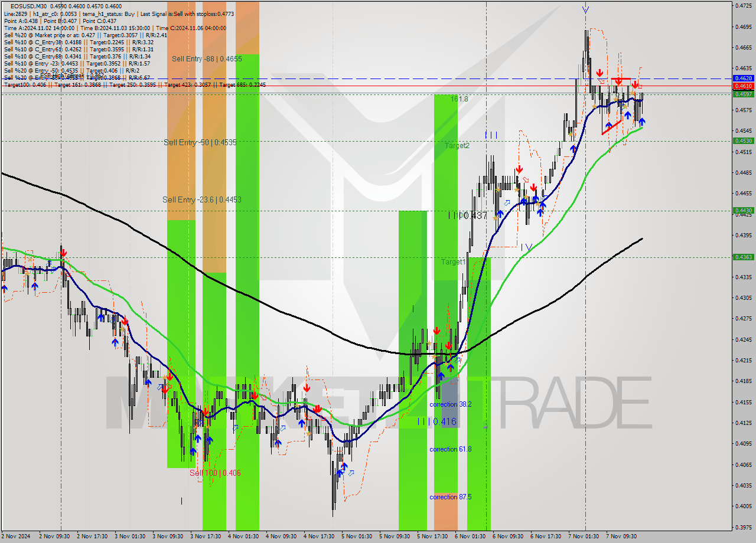Click the '2 Nov 2024' date label
Screen dimensions: 756x543
[16, 537]
